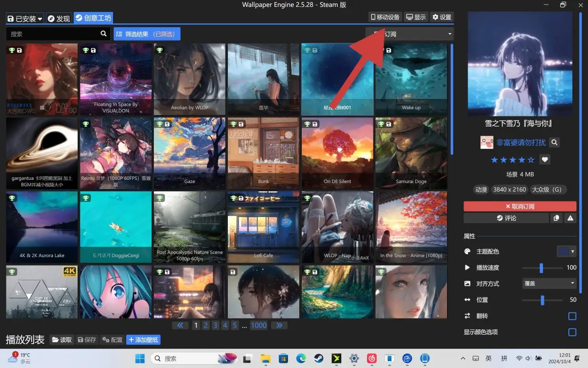Focus the wallpaper 搜索 input field
The width and height of the screenshot is (588, 368).
pyautogui.click(x=53, y=34)
